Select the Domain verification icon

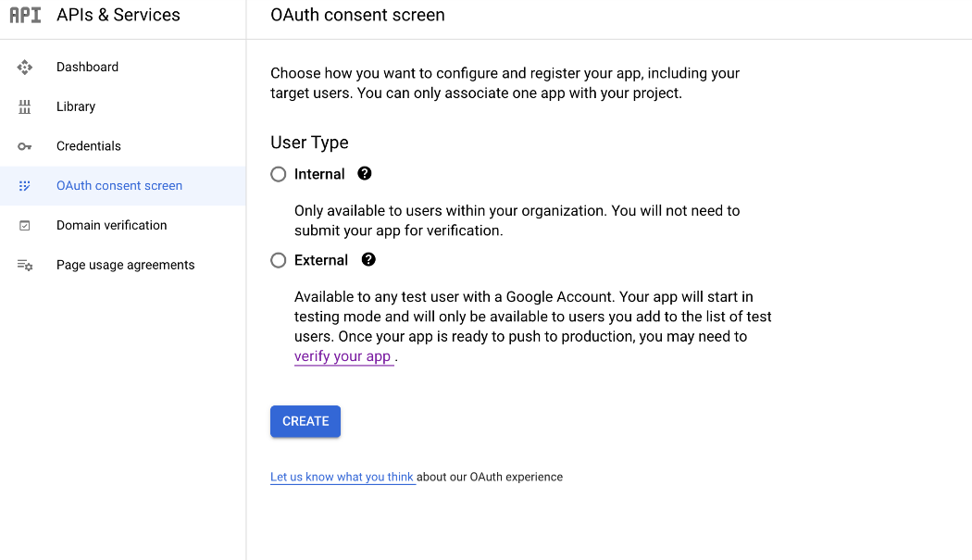pos(25,225)
